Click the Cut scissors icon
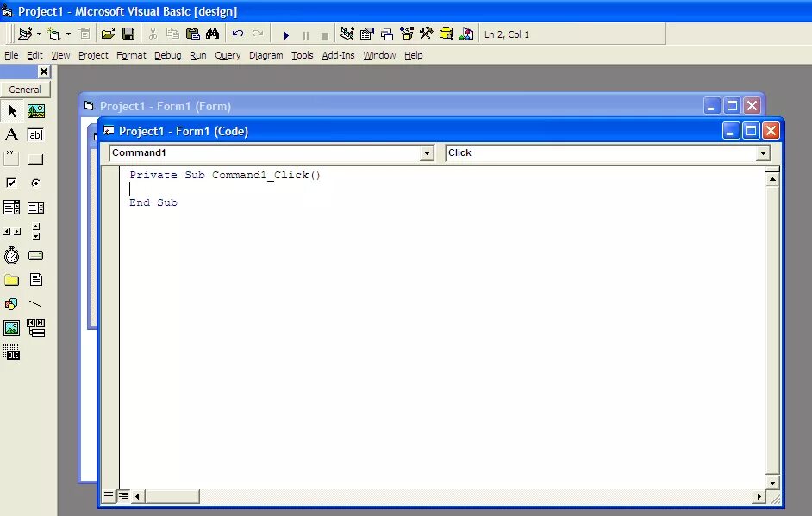812x516 pixels. pyautogui.click(x=153, y=34)
